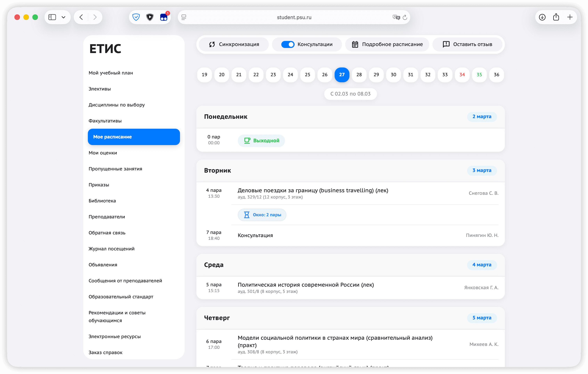Screen dimensions: 588x374
Task: Click the blue shield extension icon
Action: (x=136, y=17)
